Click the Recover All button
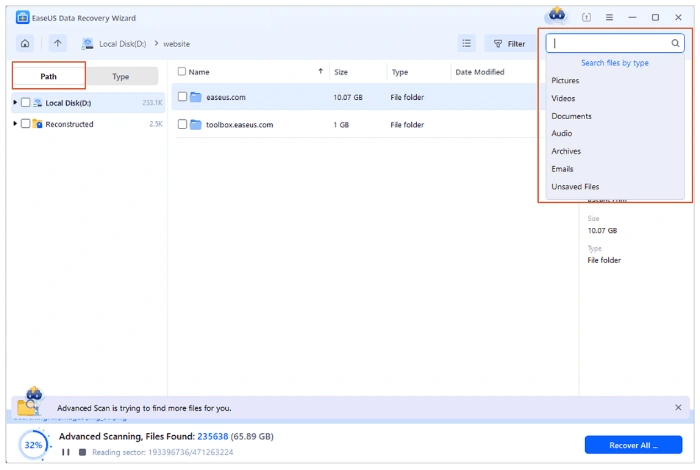Viewport: 700px width, 470px height. coord(633,445)
